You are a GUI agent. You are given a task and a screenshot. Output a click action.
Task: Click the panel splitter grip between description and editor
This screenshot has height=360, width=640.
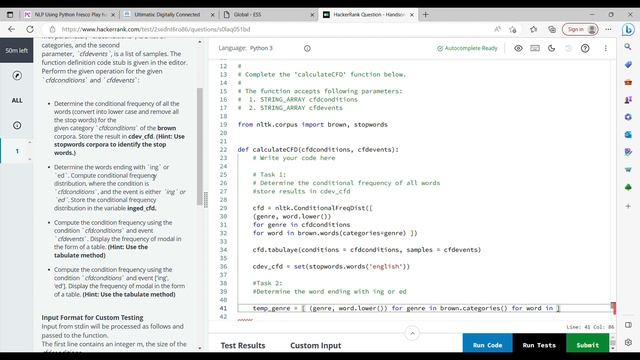tap(206, 200)
